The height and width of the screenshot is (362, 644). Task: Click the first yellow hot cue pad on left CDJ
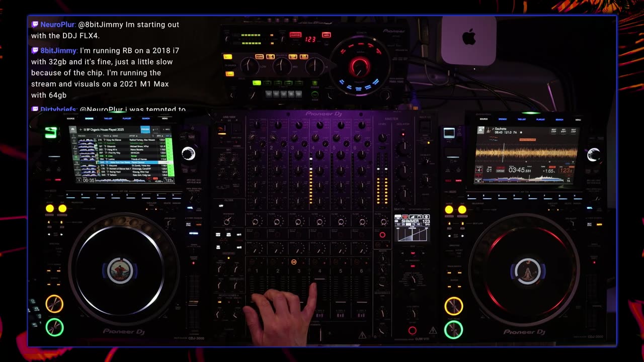(x=49, y=208)
